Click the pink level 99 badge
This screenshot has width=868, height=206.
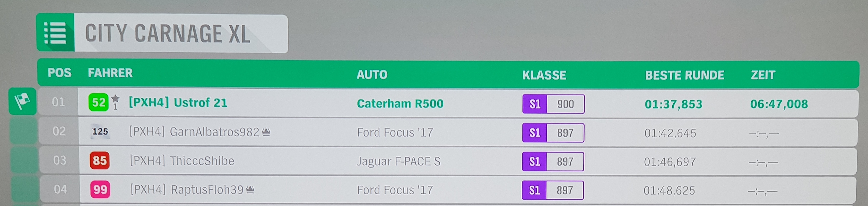100,189
